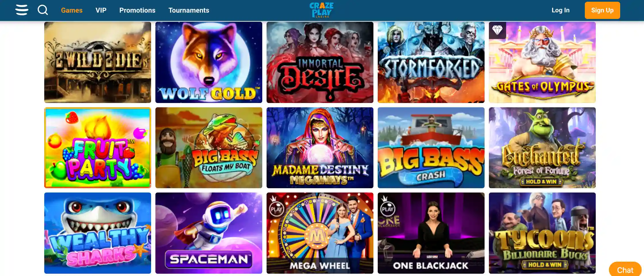644x276 pixels.
Task: Click the search magnifier icon
Action: (43, 10)
